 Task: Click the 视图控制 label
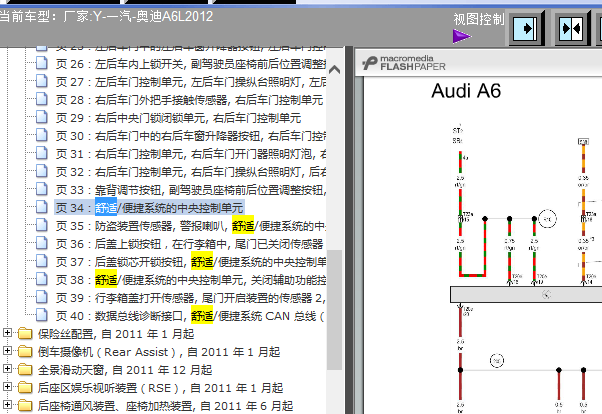pos(478,19)
